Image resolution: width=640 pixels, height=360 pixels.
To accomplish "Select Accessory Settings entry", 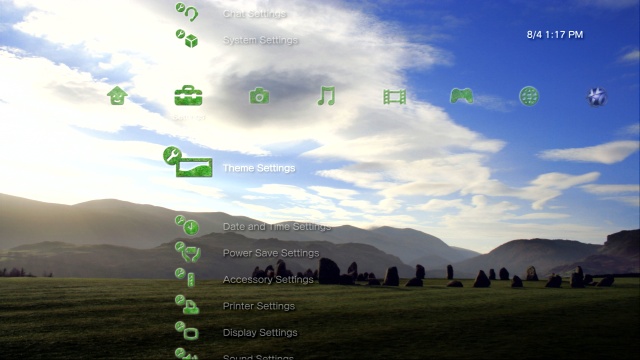I will point(268,280).
